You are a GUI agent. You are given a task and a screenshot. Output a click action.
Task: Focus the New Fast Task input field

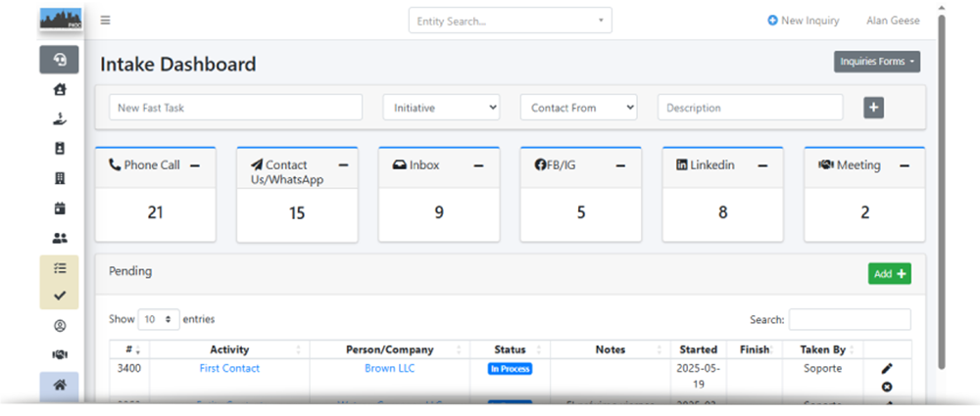[x=235, y=108]
